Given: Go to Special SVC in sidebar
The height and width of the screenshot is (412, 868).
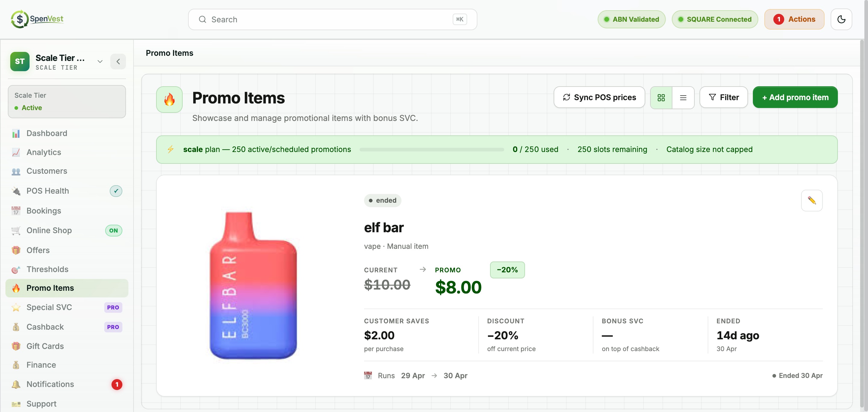Looking at the screenshot, I should point(67,307).
